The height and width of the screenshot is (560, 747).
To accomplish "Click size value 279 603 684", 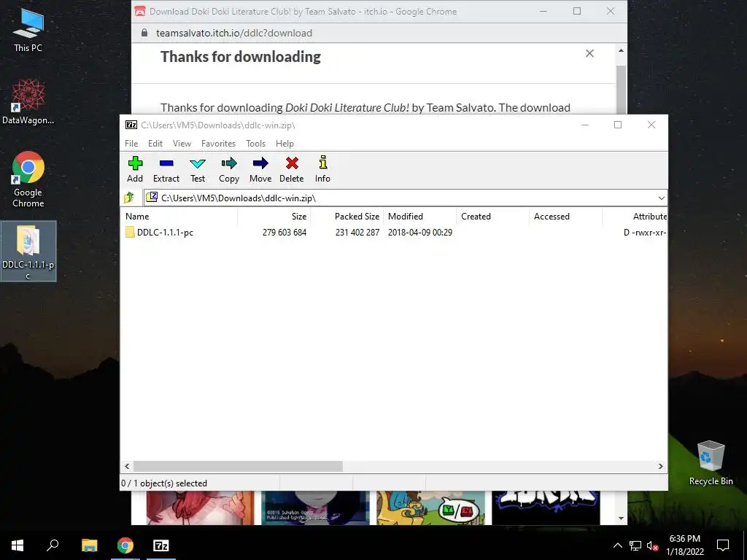I will pyautogui.click(x=285, y=233).
